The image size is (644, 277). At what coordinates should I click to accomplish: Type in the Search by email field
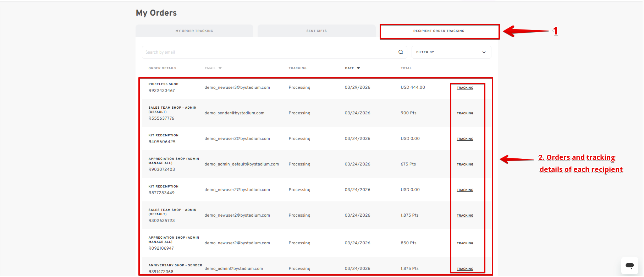point(270,52)
